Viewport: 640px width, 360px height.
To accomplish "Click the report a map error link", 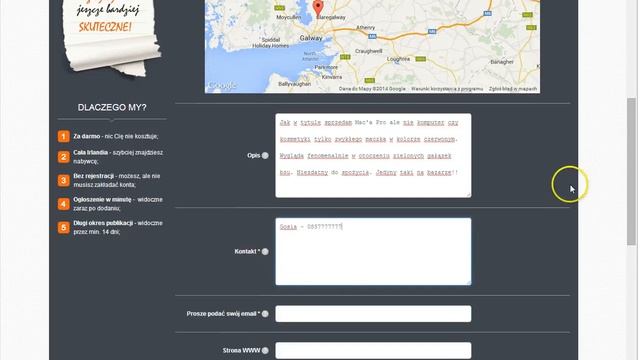I will click(x=513, y=89).
